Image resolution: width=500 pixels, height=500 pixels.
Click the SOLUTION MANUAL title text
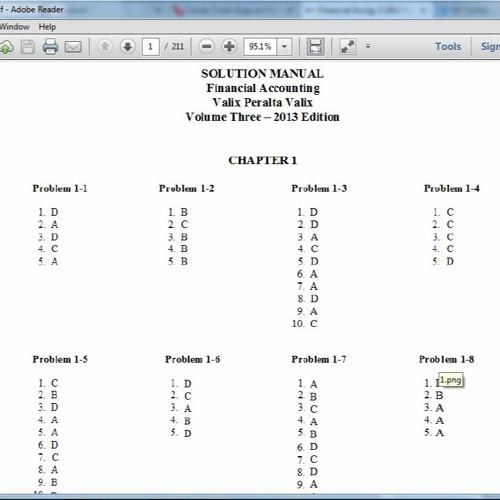[262, 74]
